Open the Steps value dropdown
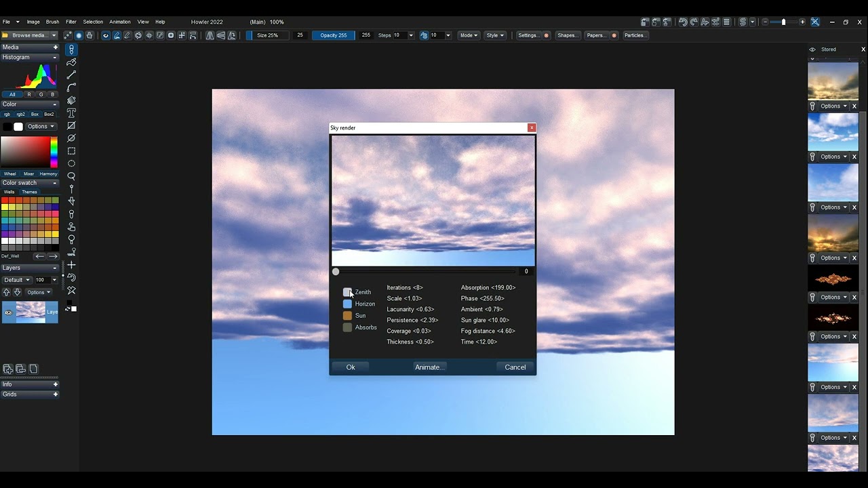The height and width of the screenshot is (488, 868). click(411, 35)
